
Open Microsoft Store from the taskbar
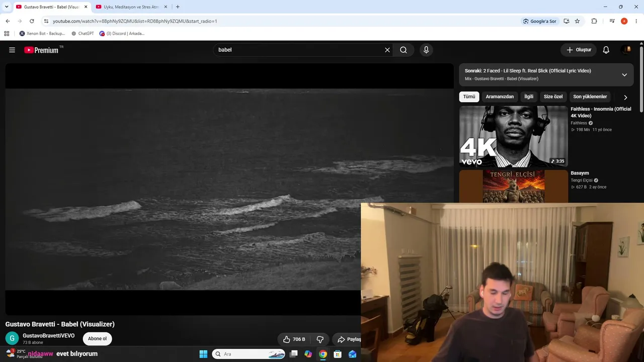[x=338, y=354]
